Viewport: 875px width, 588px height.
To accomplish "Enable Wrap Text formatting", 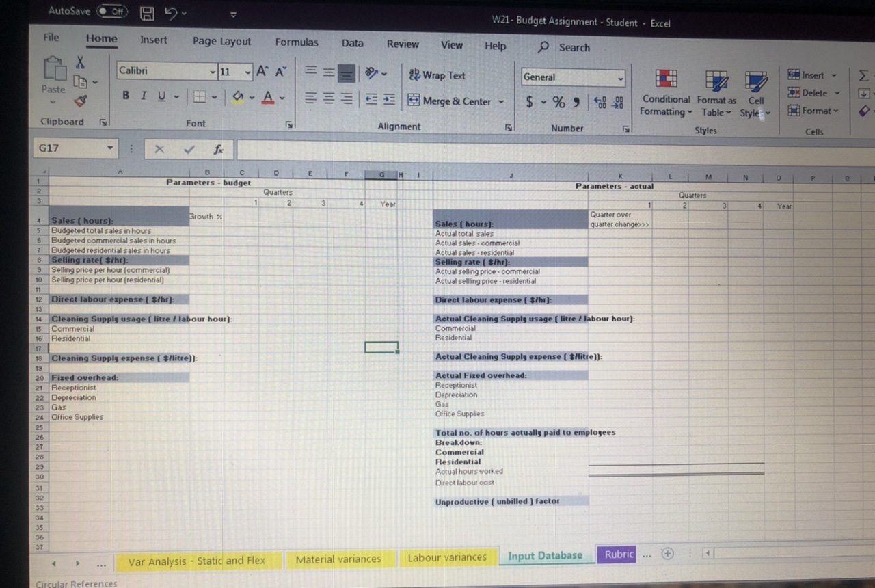I will pyautogui.click(x=437, y=75).
